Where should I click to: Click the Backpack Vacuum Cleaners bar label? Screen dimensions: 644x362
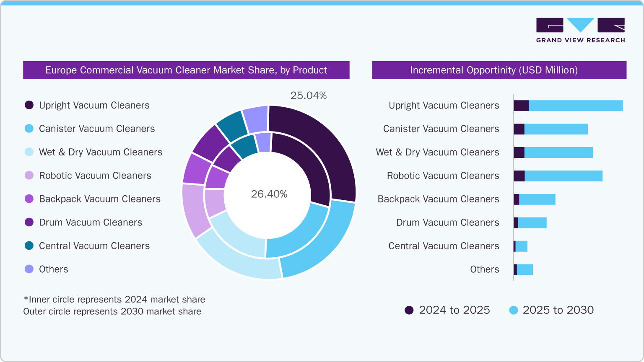coord(438,199)
